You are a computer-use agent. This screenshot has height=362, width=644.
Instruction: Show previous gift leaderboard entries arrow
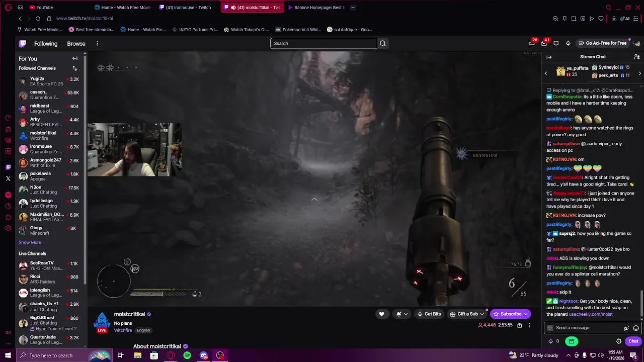click(x=546, y=73)
